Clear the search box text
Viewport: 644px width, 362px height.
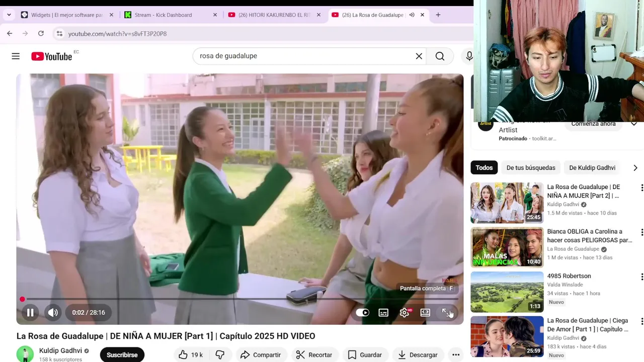point(419,56)
